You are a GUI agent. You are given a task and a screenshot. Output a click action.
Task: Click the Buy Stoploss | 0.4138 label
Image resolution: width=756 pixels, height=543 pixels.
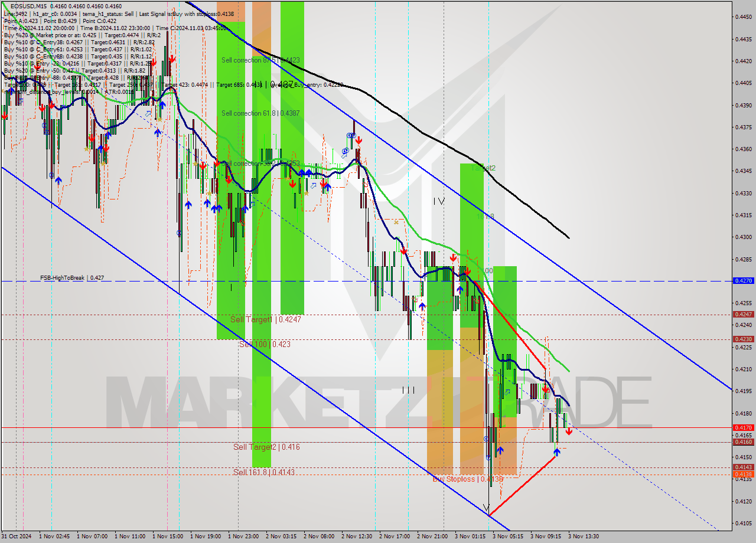[468, 479]
